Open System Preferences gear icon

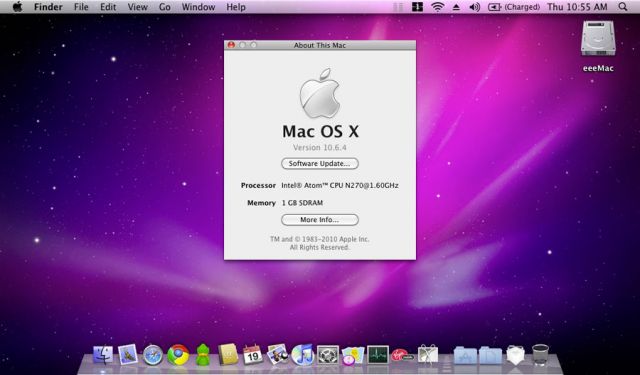[328, 355]
